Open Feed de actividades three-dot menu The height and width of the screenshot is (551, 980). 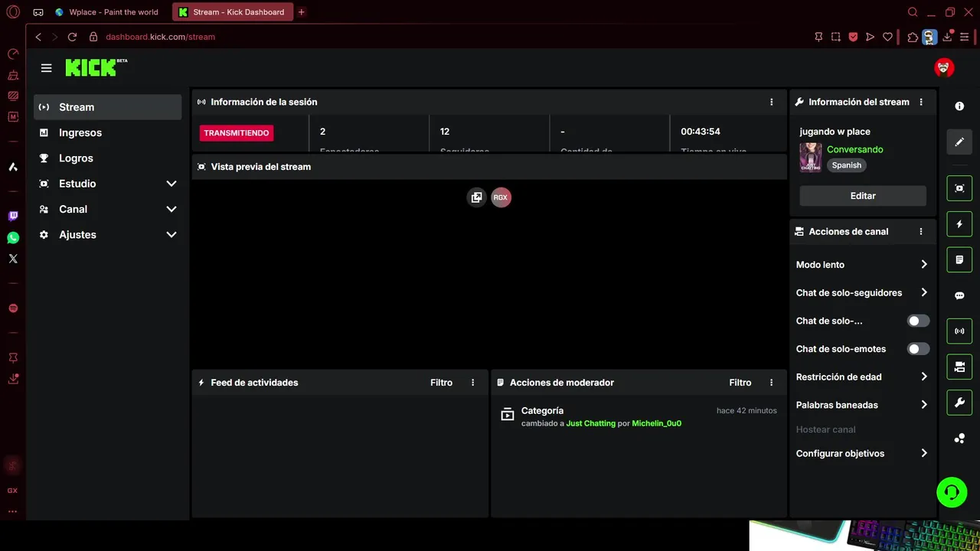tap(472, 383)
